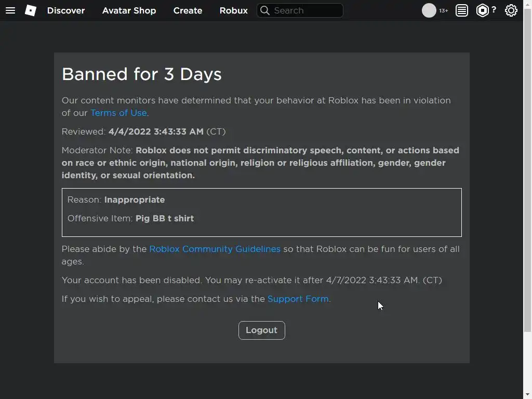The image size is (532, 399).
Task: Follow the Terms of Use link
Action: 118,113
